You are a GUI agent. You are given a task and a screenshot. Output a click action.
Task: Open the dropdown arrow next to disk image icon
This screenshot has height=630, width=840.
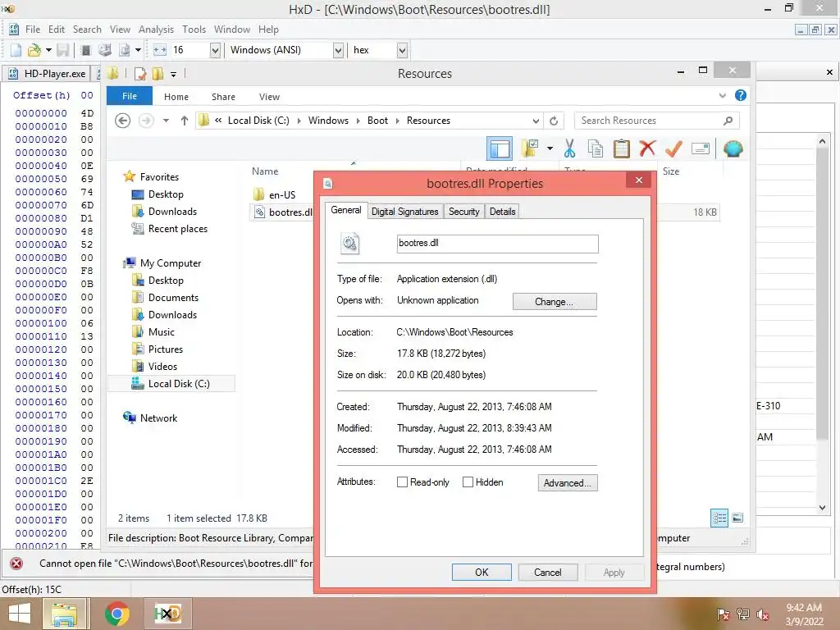click(x=138, y=50)
